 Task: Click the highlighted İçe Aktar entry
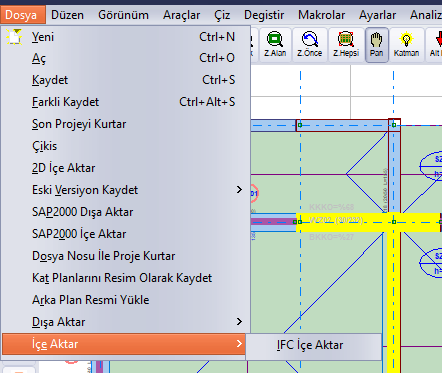(124, 344)
